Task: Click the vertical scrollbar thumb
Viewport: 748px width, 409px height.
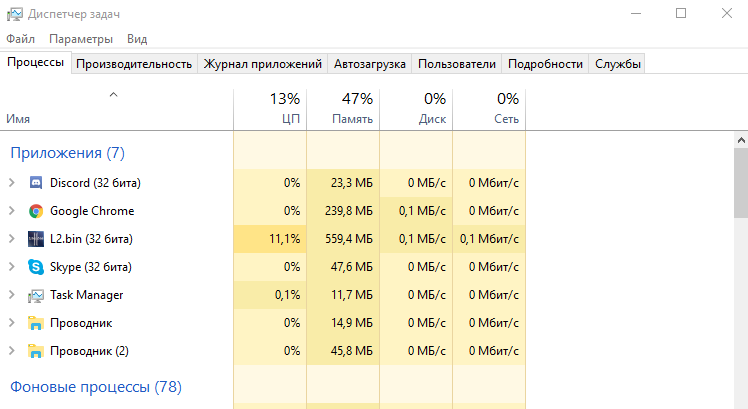Action: point(741,183)
